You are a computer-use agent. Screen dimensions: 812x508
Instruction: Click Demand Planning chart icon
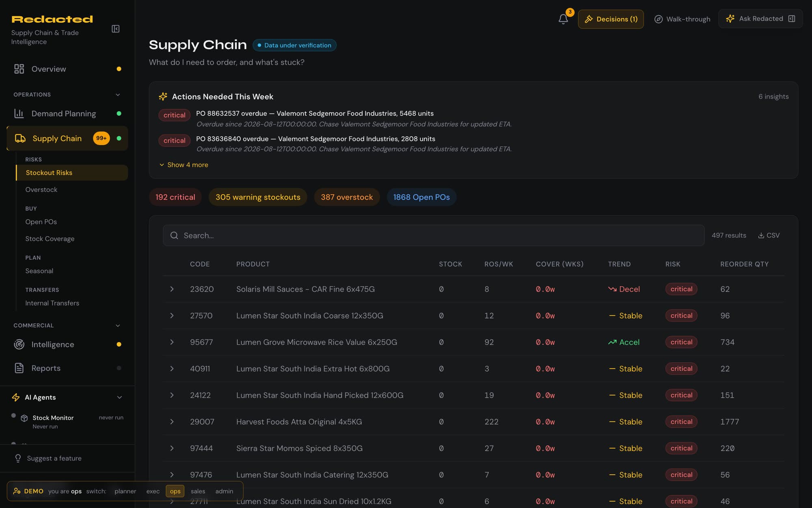(19, 113)
